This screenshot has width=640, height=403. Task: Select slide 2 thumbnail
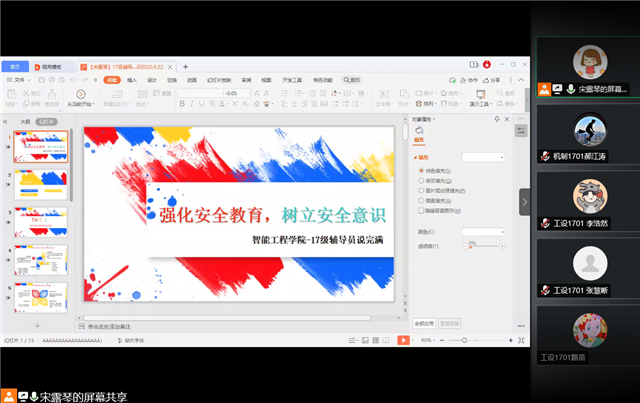(41, 185)
